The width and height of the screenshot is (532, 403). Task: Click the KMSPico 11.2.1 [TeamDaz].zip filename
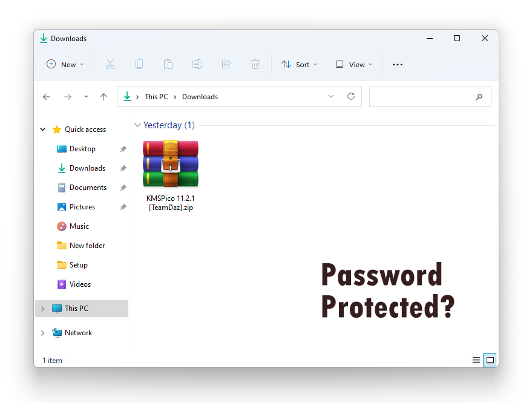[x=171, y=203]
